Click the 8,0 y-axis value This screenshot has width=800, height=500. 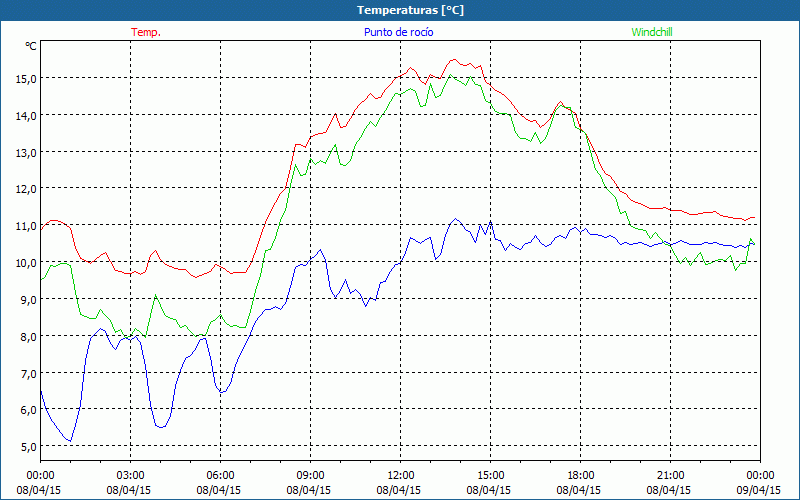(30, 337)
